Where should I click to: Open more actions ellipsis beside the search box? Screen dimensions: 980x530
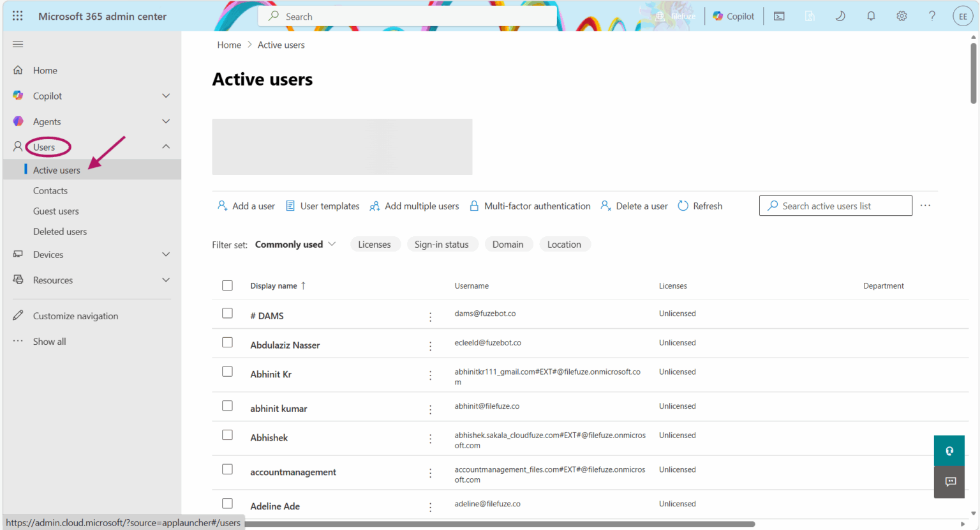coord(925,206)
